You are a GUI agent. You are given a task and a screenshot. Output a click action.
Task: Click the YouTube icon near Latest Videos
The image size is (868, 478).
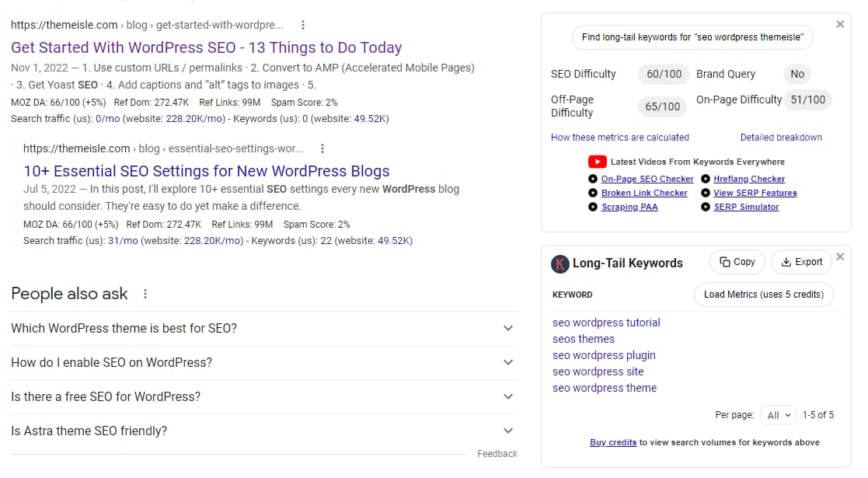click(597, 162)
